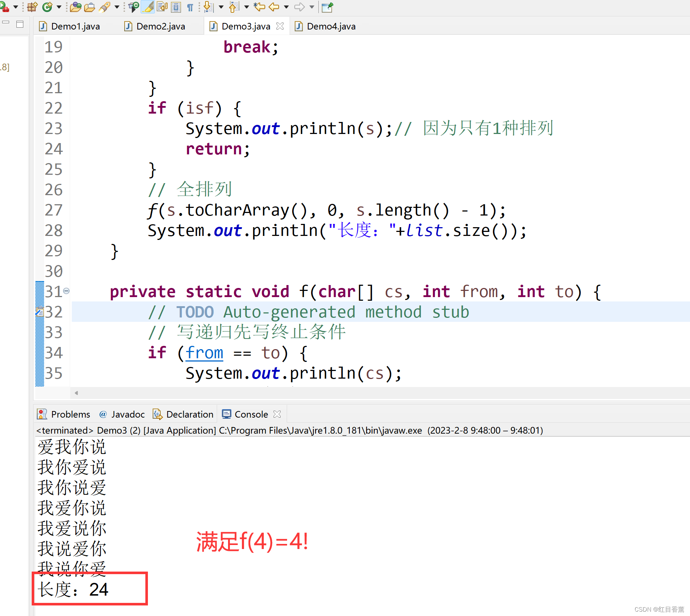The image size is (690, 616).
Task: Switch to the Demo4.java tab
Action: pos(325,26)
